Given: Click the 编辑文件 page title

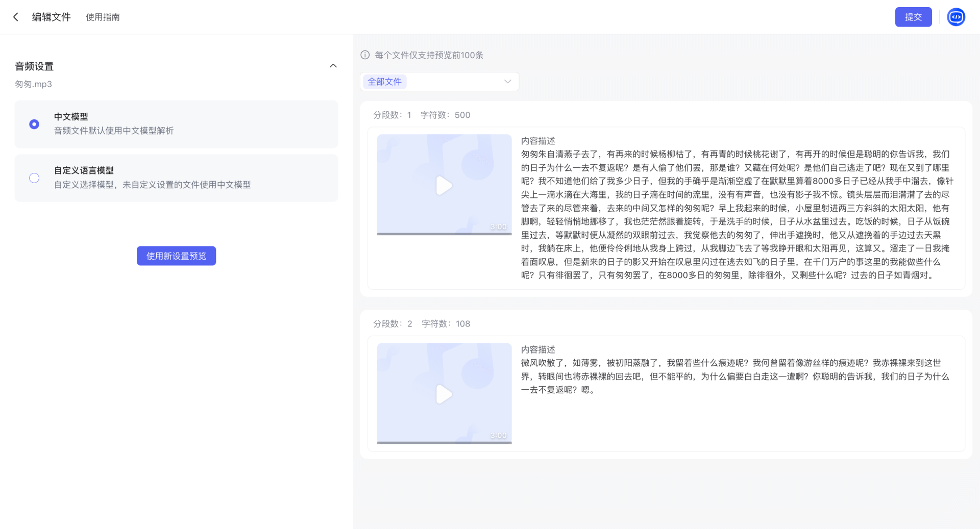Looking at the screenshot, I should click(x=51, y=17).
